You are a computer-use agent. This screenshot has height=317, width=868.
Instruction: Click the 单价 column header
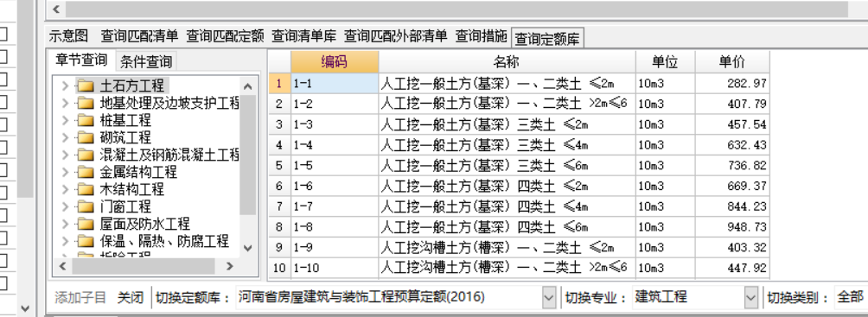(x=732, y=62)
